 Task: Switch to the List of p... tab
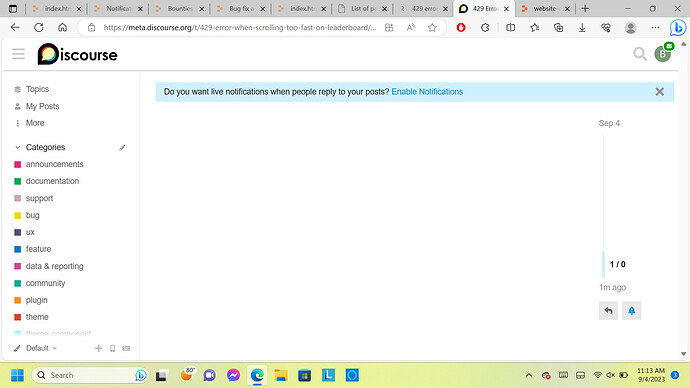point(362,8)
